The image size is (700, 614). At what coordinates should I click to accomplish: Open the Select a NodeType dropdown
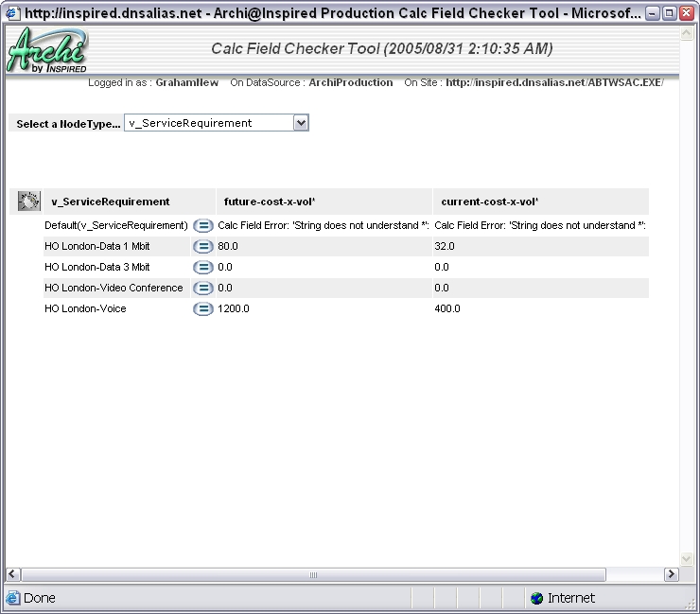coord(301,123)
